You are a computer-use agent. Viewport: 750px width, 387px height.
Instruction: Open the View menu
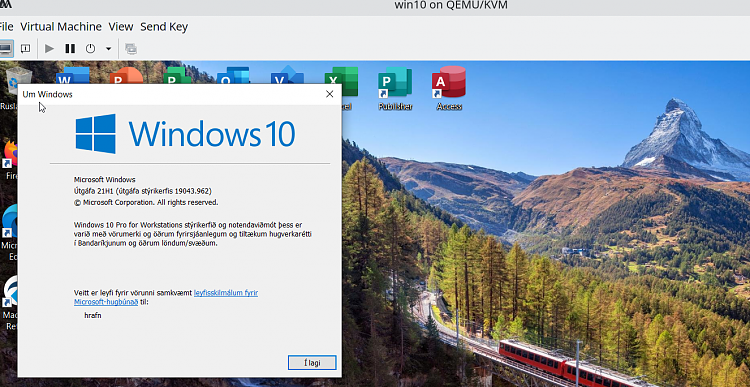tap(121, 27)
